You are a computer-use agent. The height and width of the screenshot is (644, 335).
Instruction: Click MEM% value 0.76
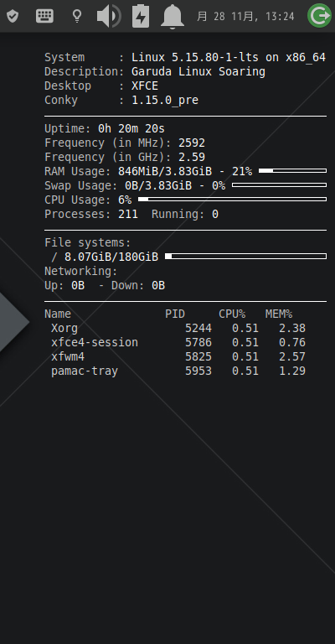pos(292,342)
